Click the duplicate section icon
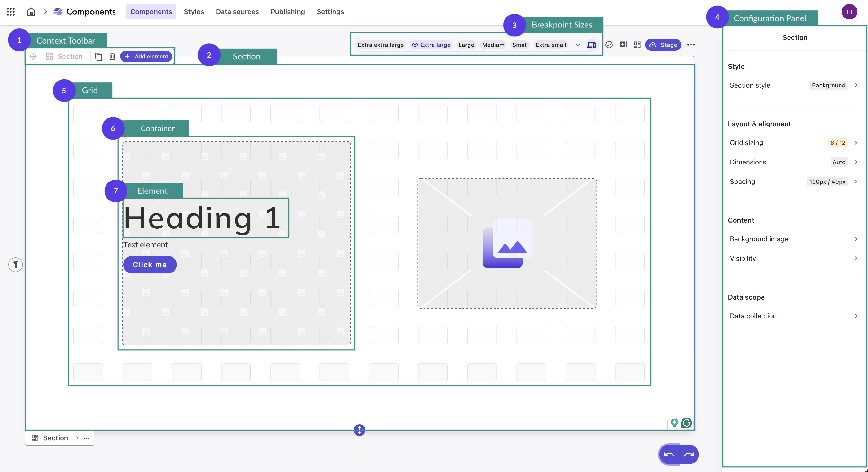 point(98,56)
